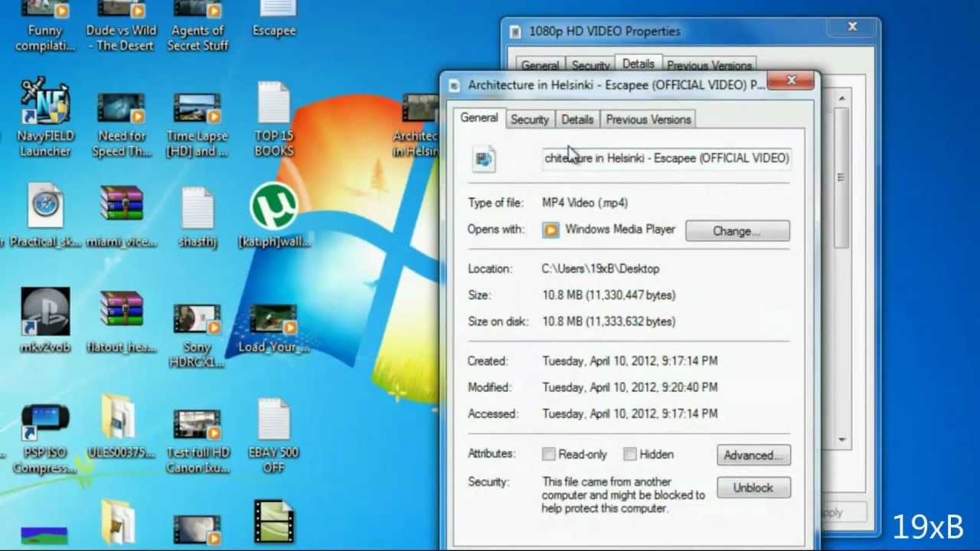Open the NavyFIELD Launcher desktop icon
Image resolution: width=980 pixels, height=551 pixels.
[45, 101]
